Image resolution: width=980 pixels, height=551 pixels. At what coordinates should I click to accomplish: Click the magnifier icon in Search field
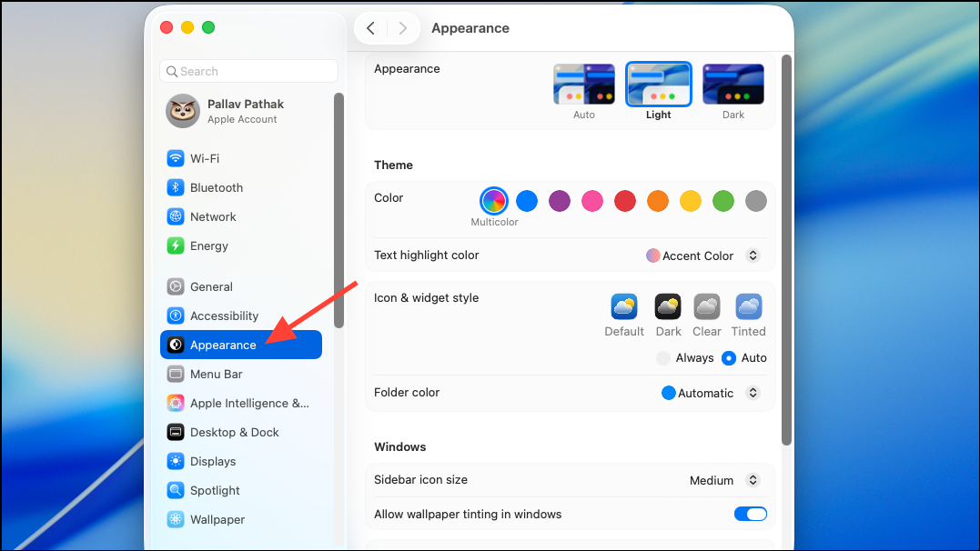172,71
